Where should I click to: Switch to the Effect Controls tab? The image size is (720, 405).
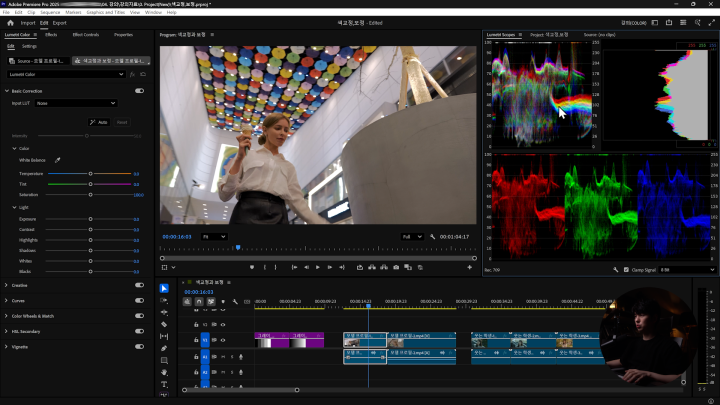pyautogui.click(x=86, y=34)
